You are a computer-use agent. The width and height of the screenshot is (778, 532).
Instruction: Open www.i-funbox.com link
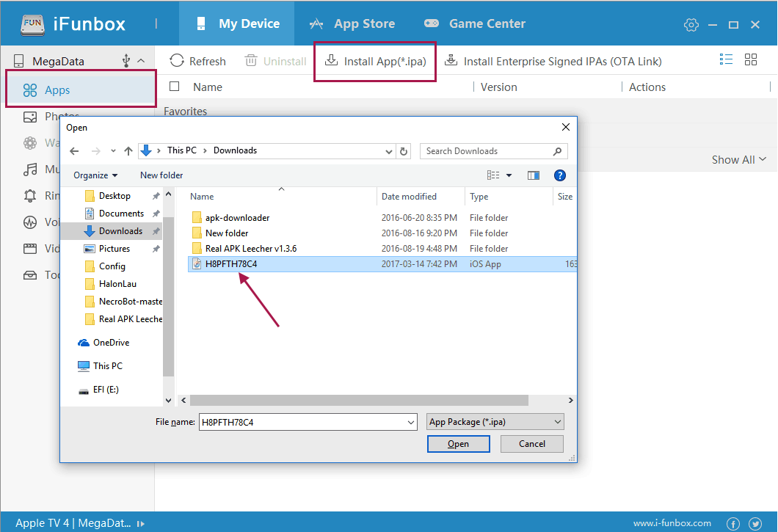672,523
